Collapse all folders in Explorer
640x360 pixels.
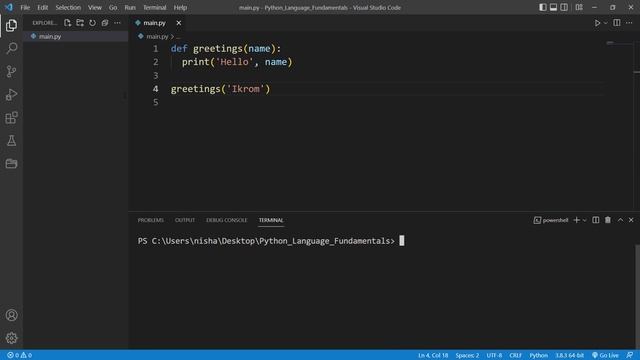[105, 23]
